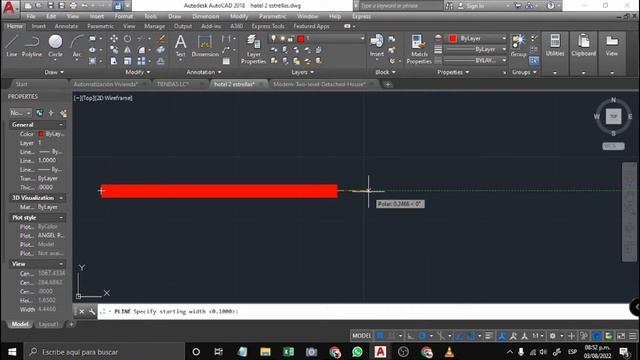
Task: Add a new drawing tab with plus
Action: coord(388,84)
